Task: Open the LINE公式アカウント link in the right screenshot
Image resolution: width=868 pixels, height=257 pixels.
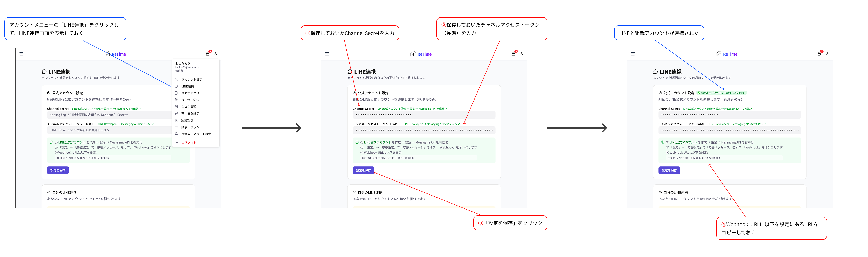Action: pos(683,142)
